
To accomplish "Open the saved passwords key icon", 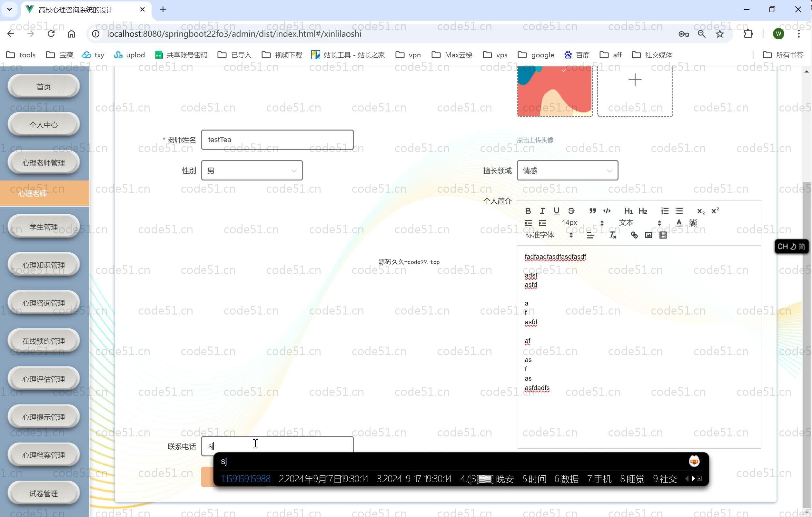I will click(684, 34).
